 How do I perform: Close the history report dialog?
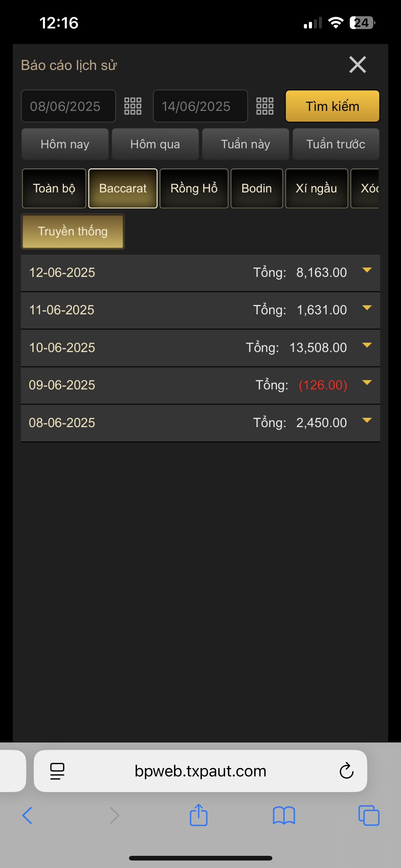click(x=357, y=65)
